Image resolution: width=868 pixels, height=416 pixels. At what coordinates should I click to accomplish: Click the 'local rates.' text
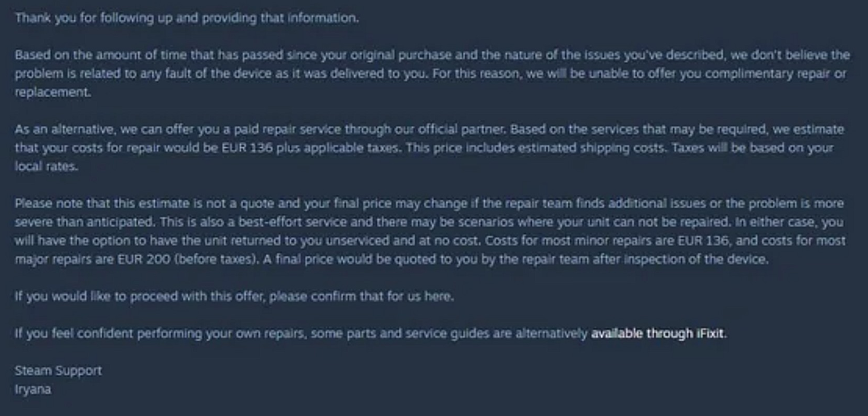[x=46, y=167]
